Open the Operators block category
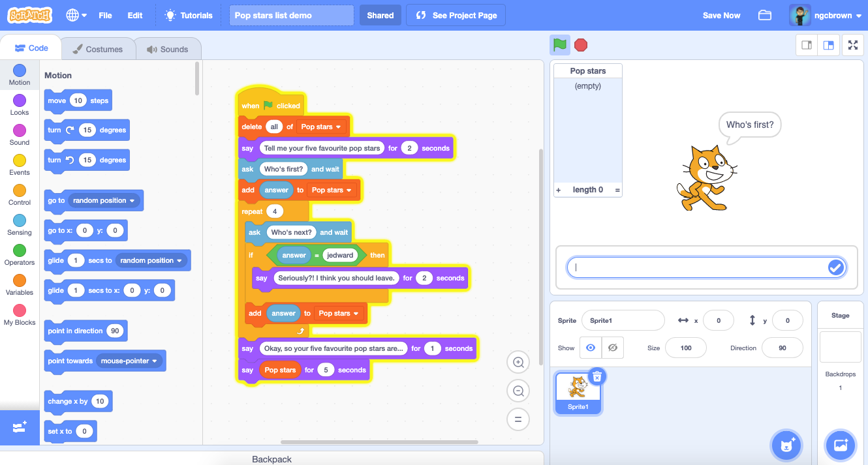The image size is (868, 465). (x=20, y=255)
